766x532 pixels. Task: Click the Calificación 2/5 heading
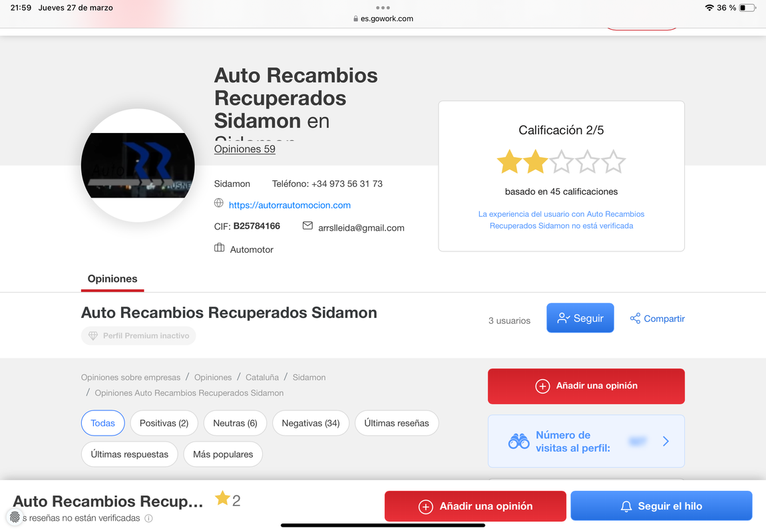pos(561,130)
